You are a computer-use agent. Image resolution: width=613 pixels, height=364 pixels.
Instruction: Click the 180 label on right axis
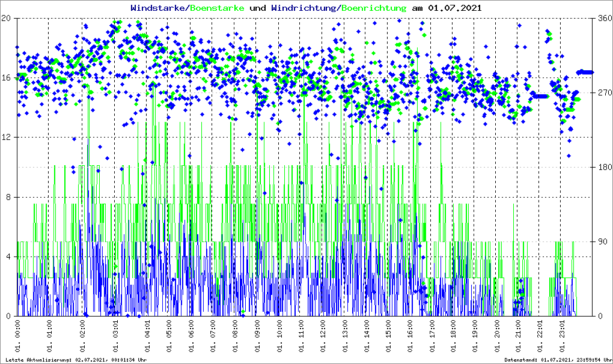click(603, 168)
